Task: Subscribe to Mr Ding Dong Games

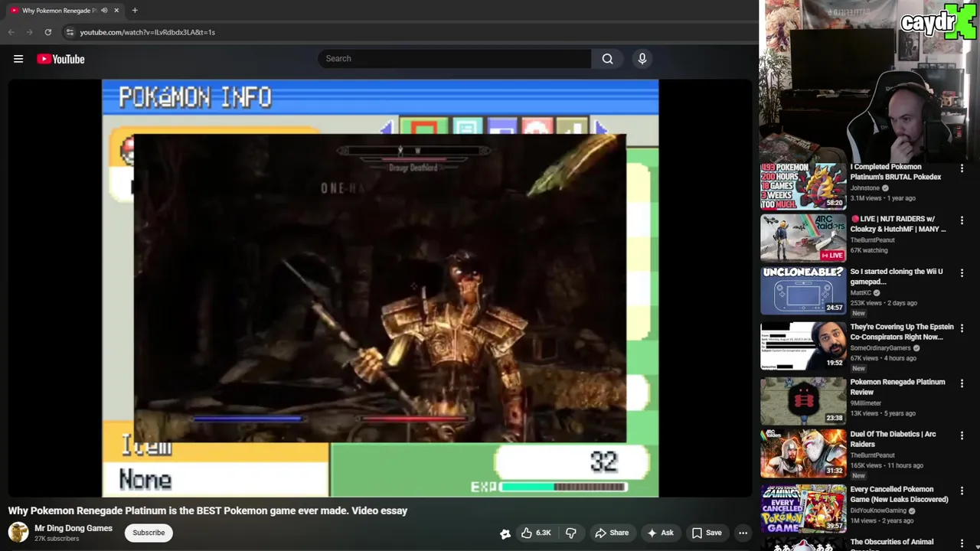Action: click(x=149, y=533)
